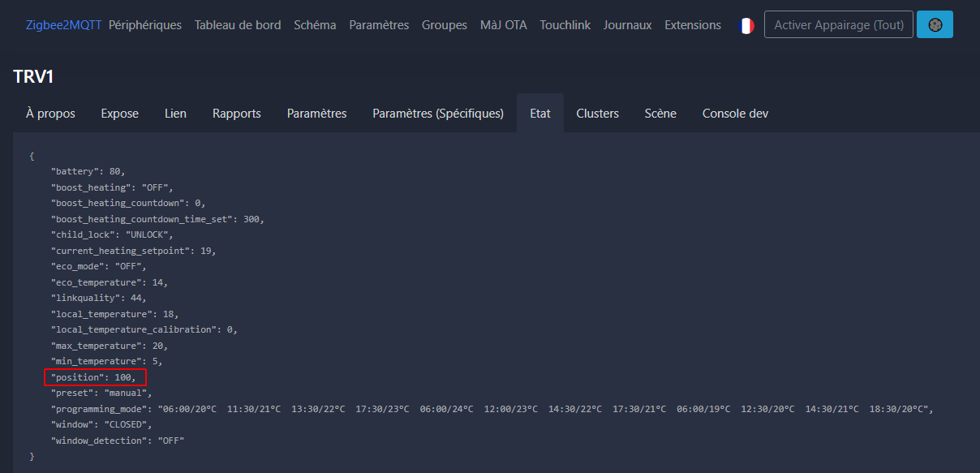This screenshot has width=980, height=473.
Task: Open the Paramètres (Spécifiques) tab
Action: 438,114
